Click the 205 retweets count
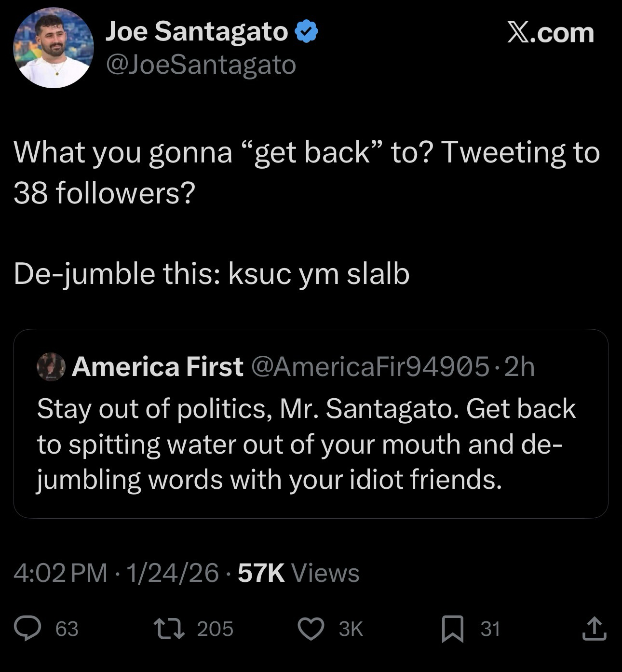The height and width of the screenshot is (672, 622). click(215, 629)
